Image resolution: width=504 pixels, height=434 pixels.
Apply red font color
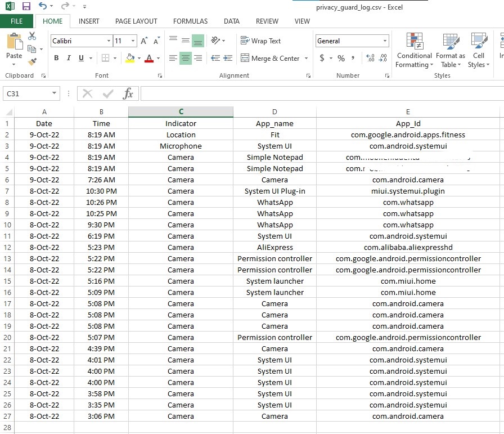(x=149, y=58)
